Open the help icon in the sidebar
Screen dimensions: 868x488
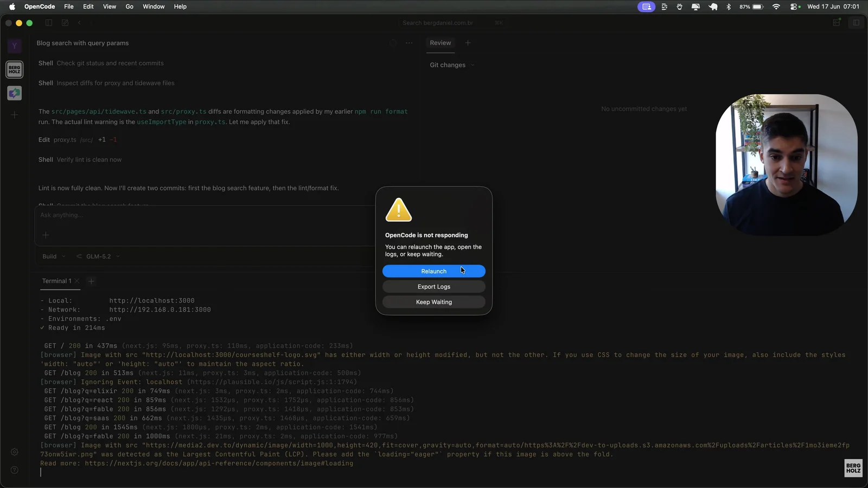click(15, 470)
